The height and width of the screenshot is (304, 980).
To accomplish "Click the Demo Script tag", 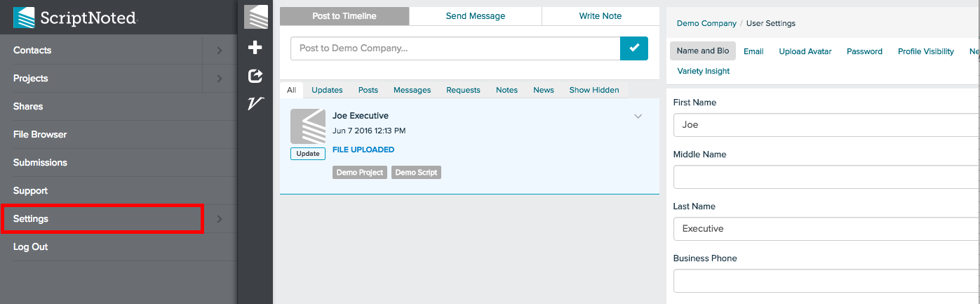I will 417,172.
